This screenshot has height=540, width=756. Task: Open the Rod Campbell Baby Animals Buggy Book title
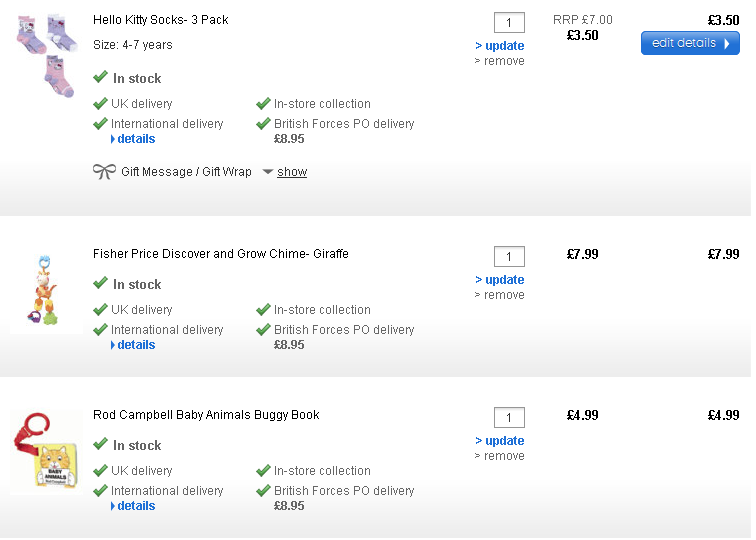click(206, 415)
